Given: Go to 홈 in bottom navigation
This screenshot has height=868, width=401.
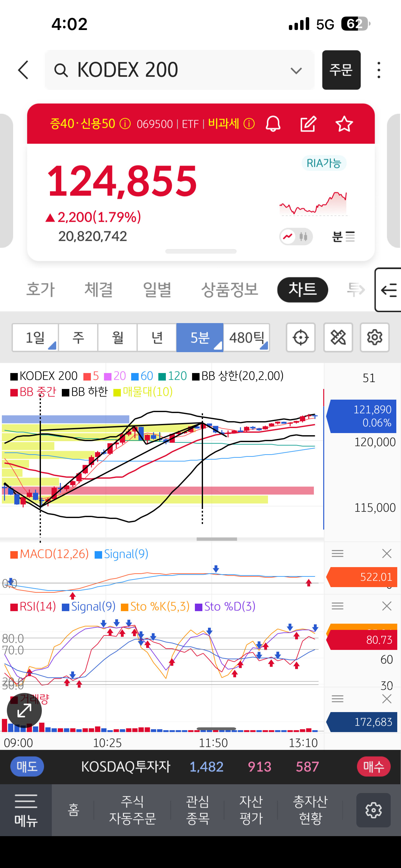Looking at the screenshot, I should [73, 810].
